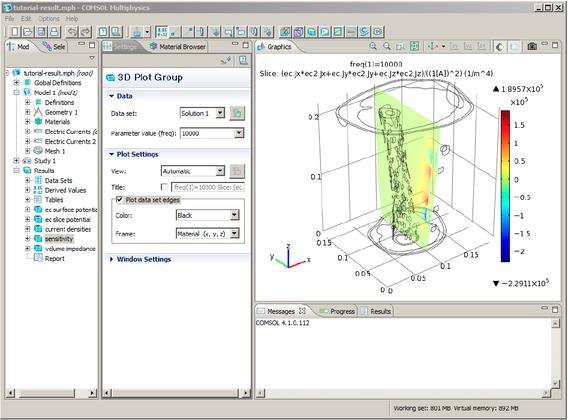Click the Undo arrow icon
Viewport: 568px width, 420px height.
[72, 32]
